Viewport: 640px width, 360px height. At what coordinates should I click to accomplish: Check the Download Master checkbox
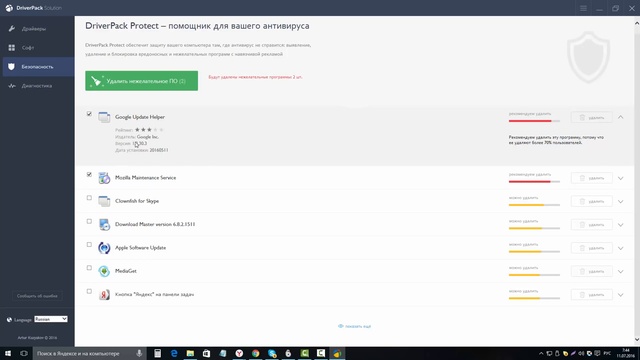click(89, 221)
